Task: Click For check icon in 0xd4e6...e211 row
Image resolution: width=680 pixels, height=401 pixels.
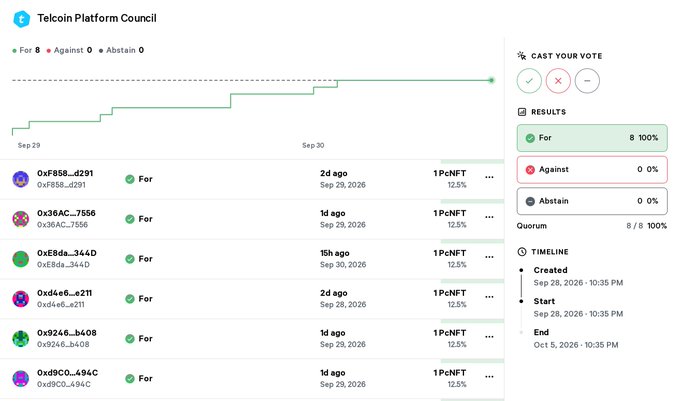Action: coord(130,299)
